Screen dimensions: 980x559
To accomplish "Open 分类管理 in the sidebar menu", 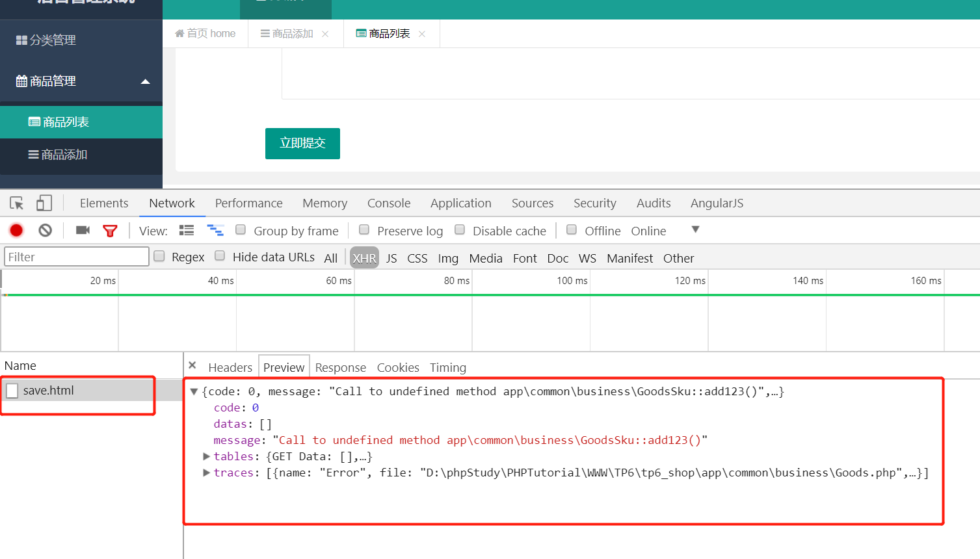I will [81, 40].
